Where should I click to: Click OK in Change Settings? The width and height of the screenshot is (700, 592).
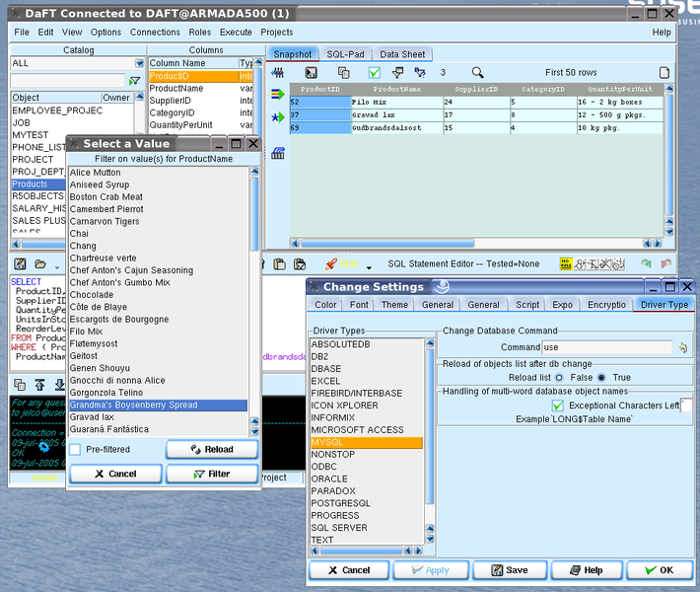pos(660,570)
